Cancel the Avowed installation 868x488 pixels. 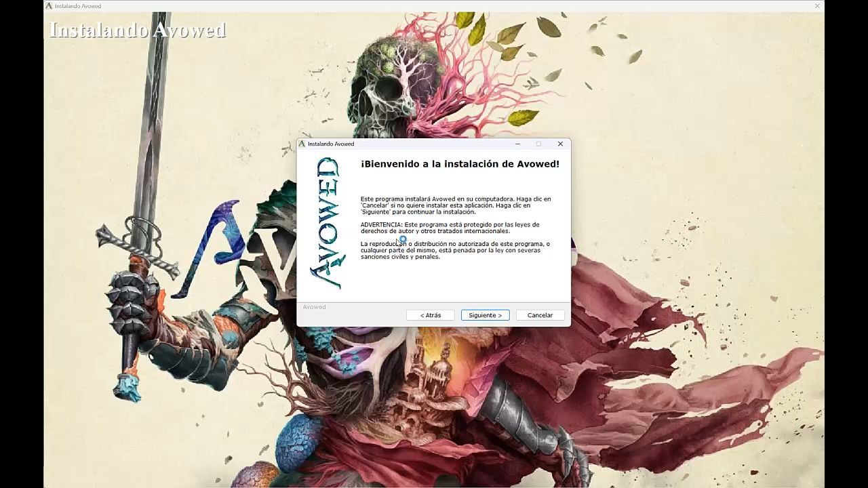(x=540, y=315)
